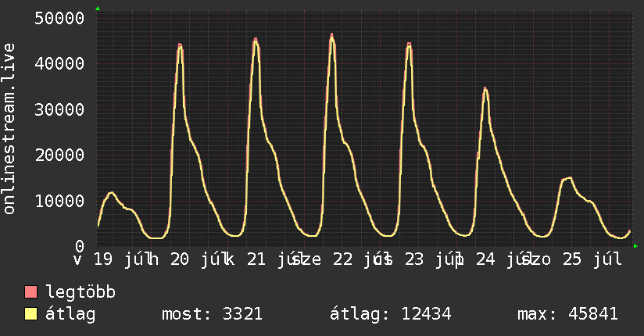Click the green arrow atop the y-axis
This screenshot has height=336, width=644.
point(98,9)
